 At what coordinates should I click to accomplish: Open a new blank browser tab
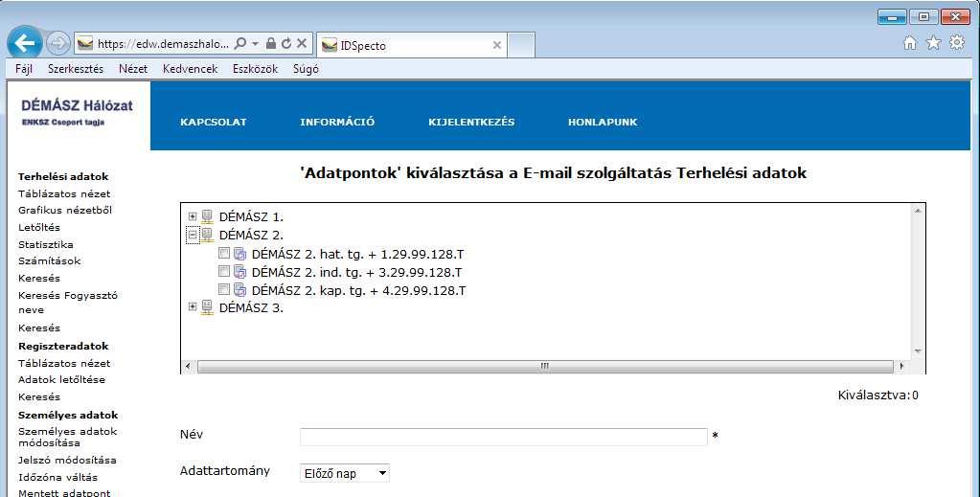520,45
